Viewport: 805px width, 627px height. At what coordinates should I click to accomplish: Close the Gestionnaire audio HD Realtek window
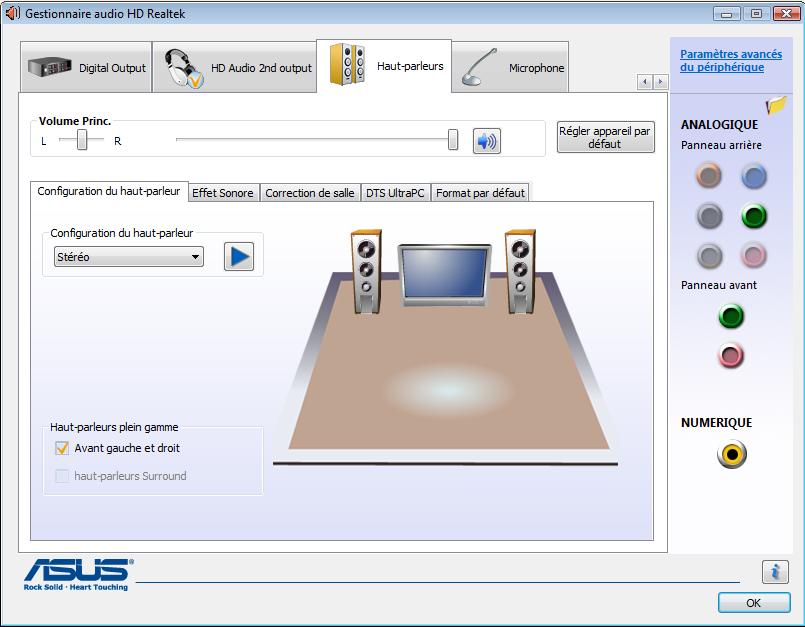pos(787,13)
